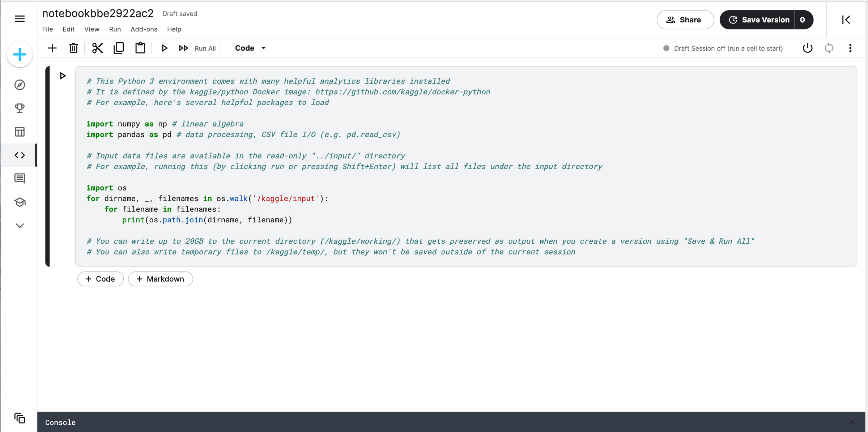This screenshot has height=432, width=868.
Task: Cut the current cell with the scissors icon
Action: 97,48
